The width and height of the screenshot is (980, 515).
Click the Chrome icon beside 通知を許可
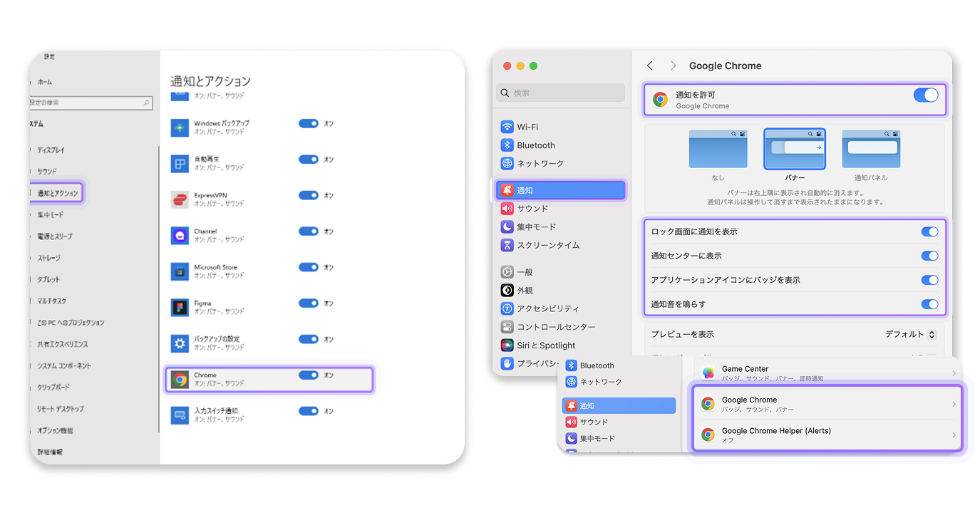tap(661, 100)
